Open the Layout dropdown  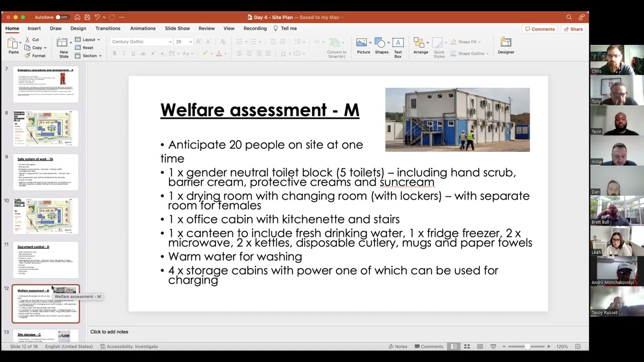tap(87, 40)
